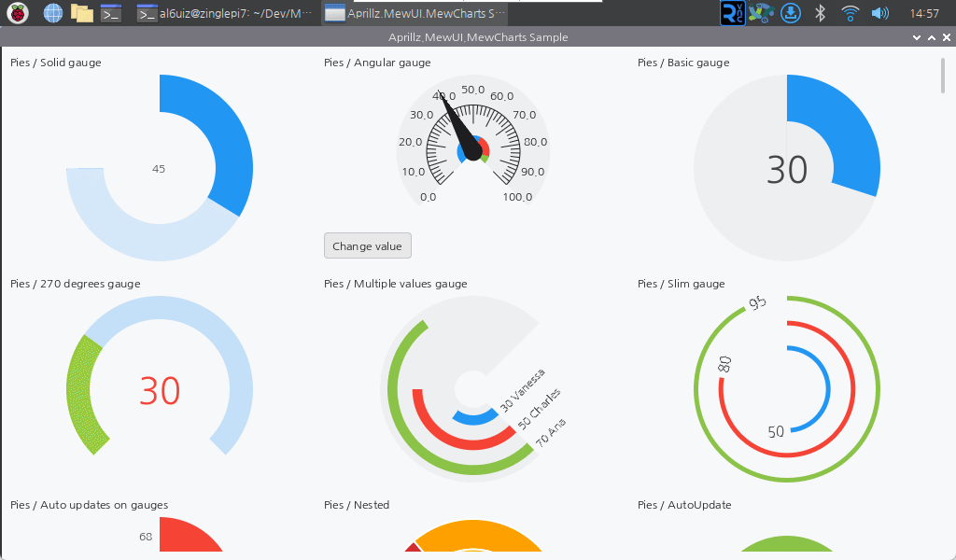The image size is (956, 560).
Task: Click the Aprillz.MewUI.MewCharts Sample title bar
Action: (478, 37)
